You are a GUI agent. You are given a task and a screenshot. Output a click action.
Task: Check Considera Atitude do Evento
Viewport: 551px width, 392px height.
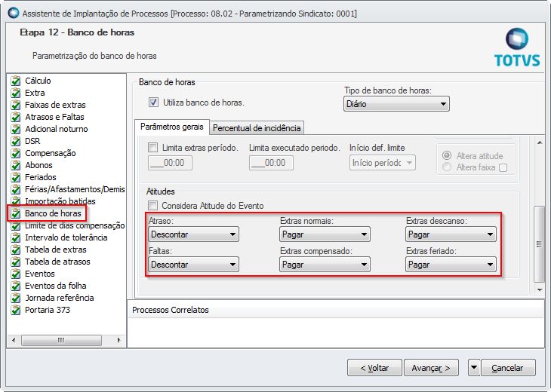[153, 205]
